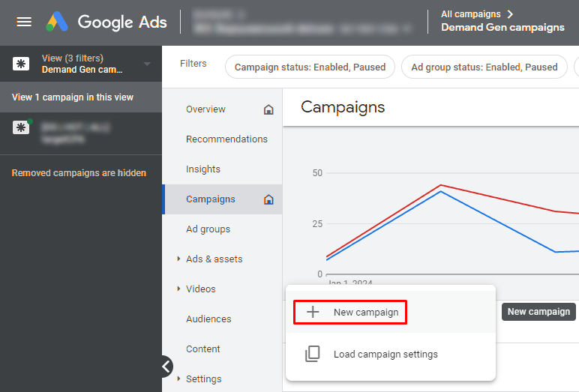Viewport: 579px width, 392px height.
Task: Click the view asterisk icon beside View (3 filters)
Action: [x=21, y=64]
